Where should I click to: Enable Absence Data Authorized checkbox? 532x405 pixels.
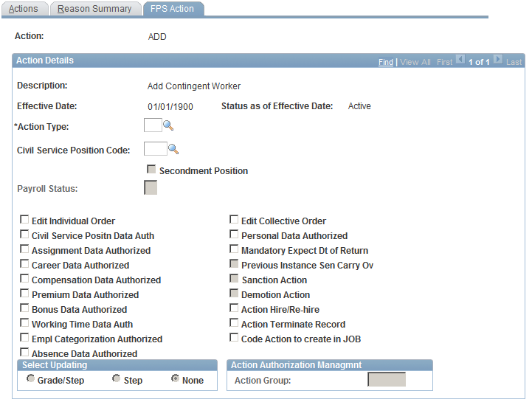(24, 352)
